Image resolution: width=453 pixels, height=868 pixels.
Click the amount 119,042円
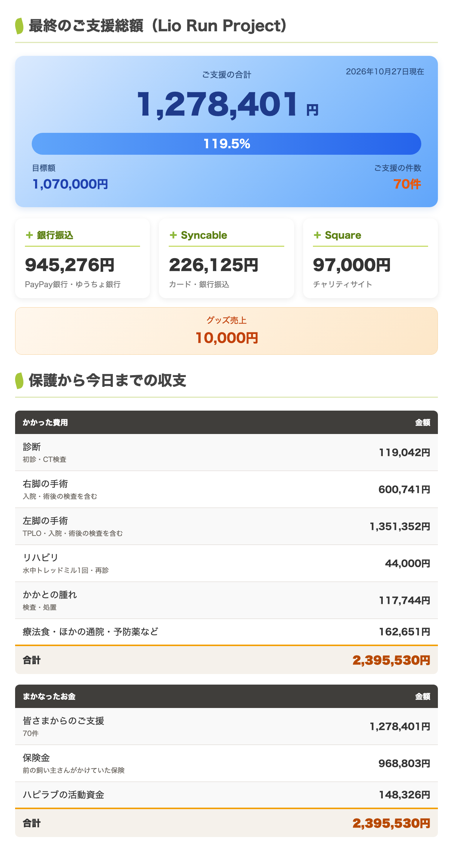pyautogui.click(x=405, y=452)
